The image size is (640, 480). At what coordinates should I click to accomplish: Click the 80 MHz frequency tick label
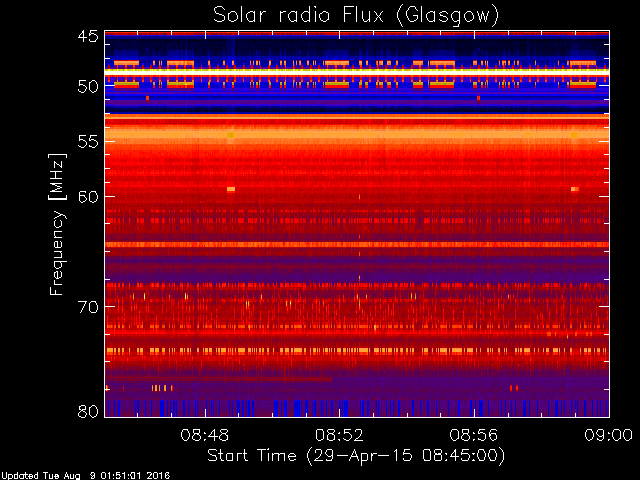[87, 410]
